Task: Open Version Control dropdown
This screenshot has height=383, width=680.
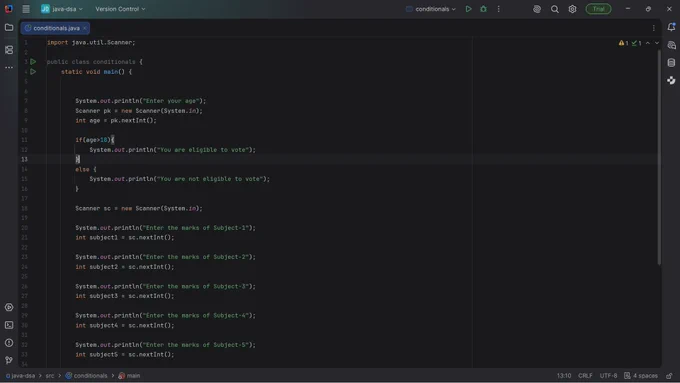Action: 120,9
